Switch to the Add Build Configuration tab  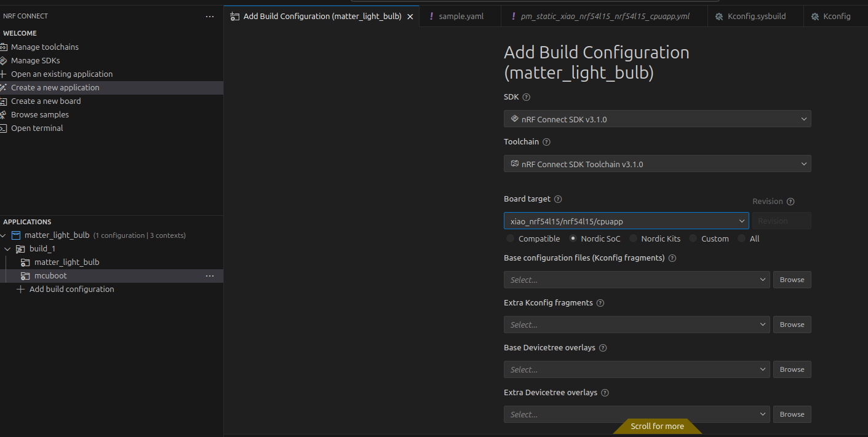tap(322, 17)
